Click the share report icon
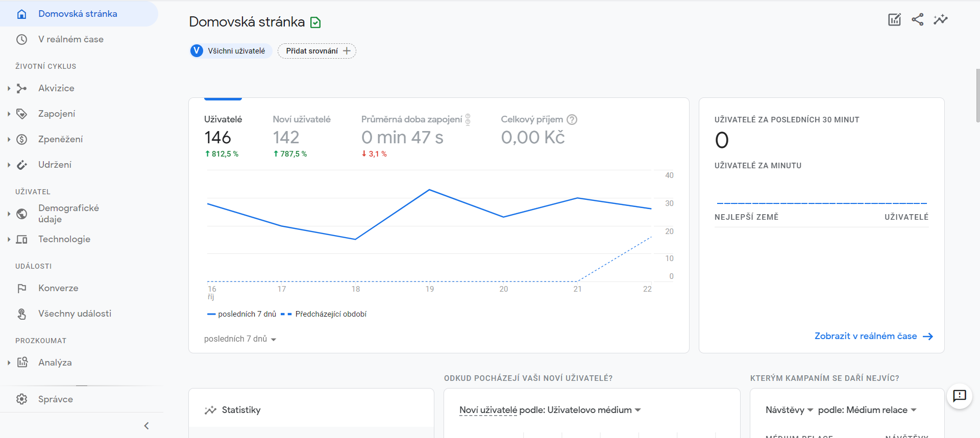This screenshot has height=438, width=980. (x=917, y=19)
